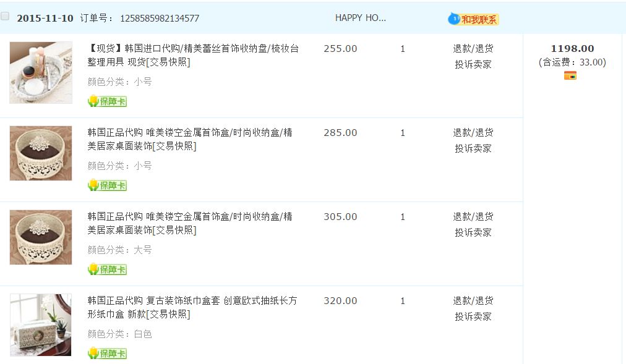Open the 285.00 jewelry box title link
Screen dimensions: 626x364
tap(189, 139)
